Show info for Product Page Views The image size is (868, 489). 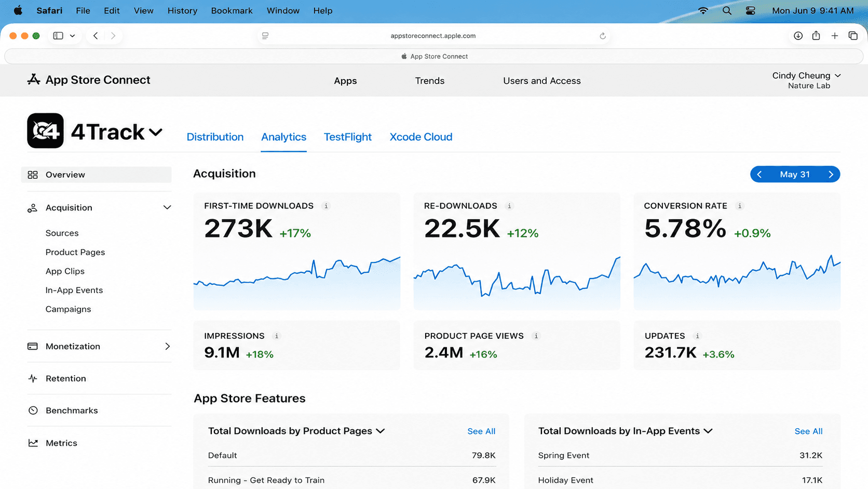pyautogui.click(x=536, y=336)
